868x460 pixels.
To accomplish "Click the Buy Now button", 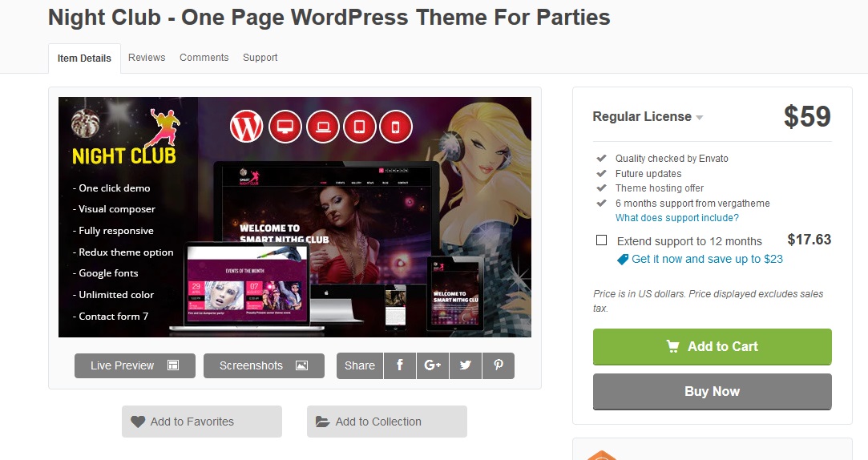I will (x=713, y=391).
